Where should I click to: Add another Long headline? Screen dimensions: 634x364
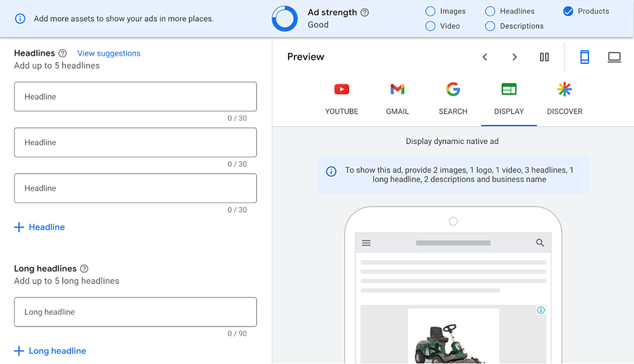[x=50, y=351]
